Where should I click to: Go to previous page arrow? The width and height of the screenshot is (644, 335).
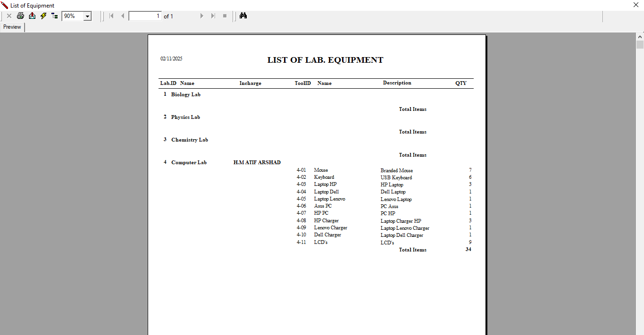pyautogui.click(x=123, y=16)
